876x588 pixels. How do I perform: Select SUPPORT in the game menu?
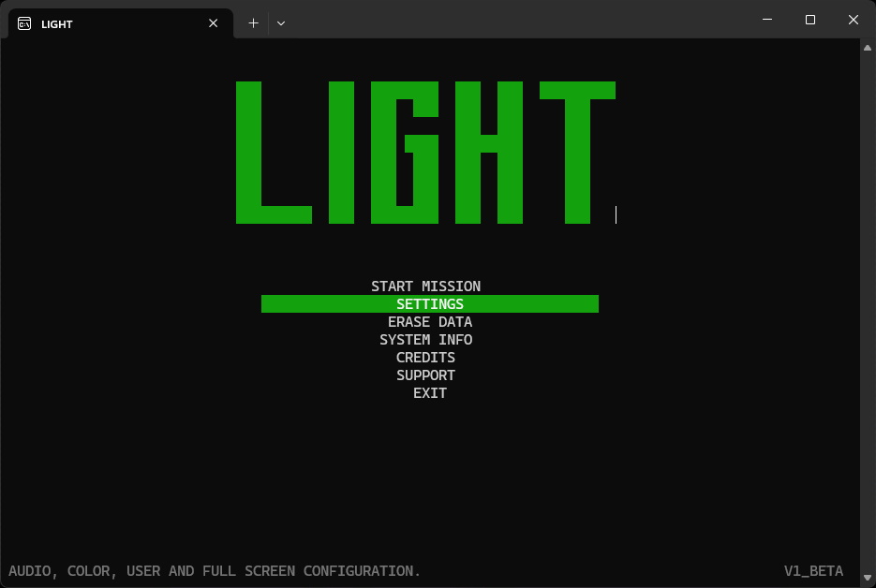tap(425, 375)
